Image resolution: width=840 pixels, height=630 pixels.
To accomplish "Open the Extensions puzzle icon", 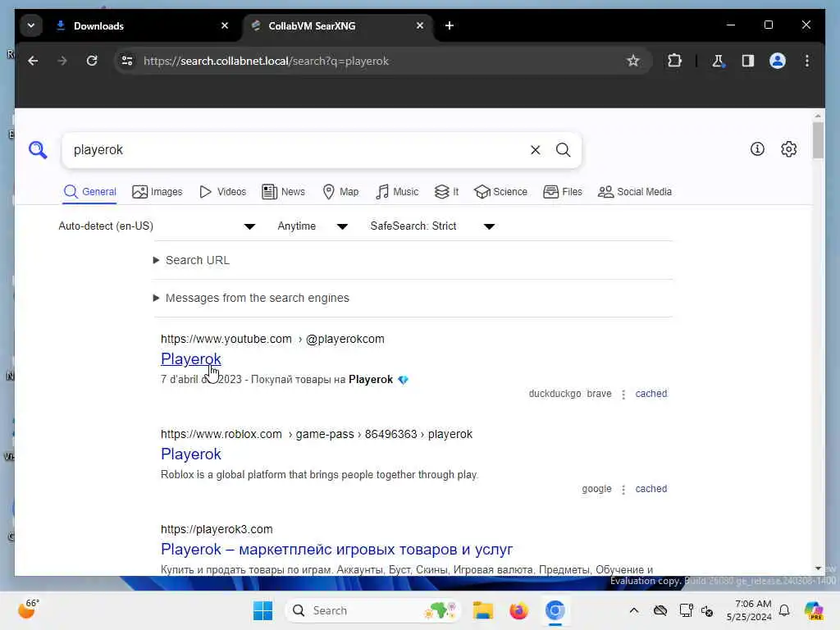I will 674,61.
